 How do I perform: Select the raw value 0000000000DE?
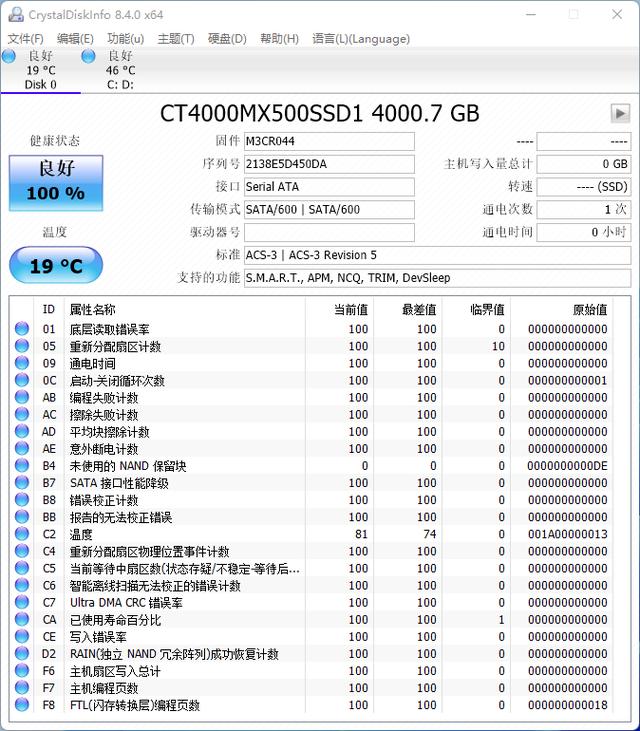point(567,466)
